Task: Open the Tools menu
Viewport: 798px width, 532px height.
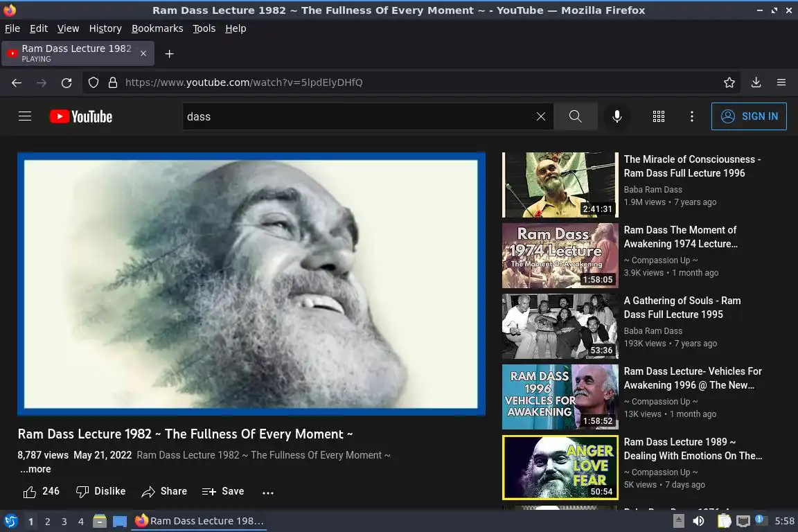Action: [x=204, y=28]
